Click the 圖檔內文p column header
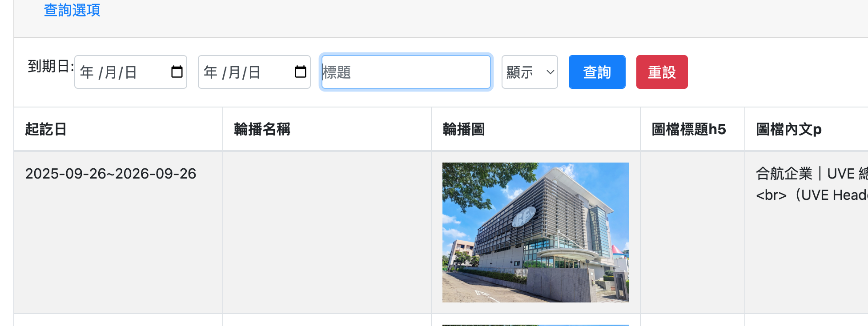Viewport: 868px width, 326px height. 788,129
